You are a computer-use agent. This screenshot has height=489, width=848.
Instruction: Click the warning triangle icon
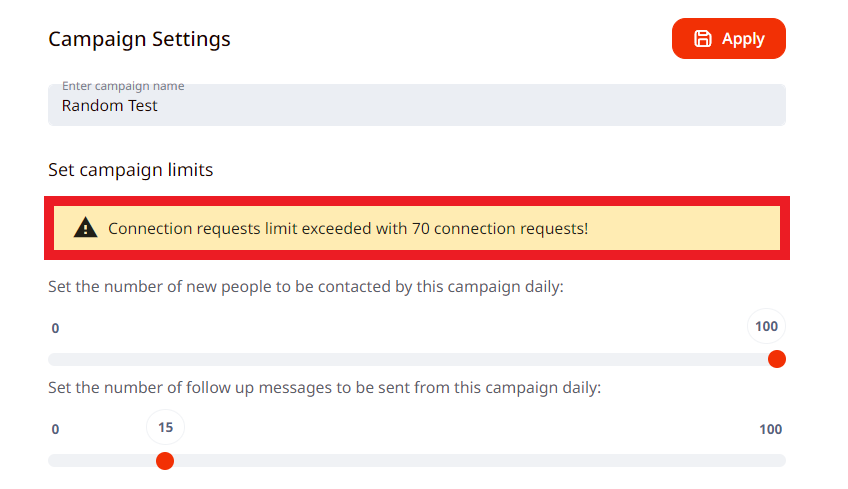86,229
